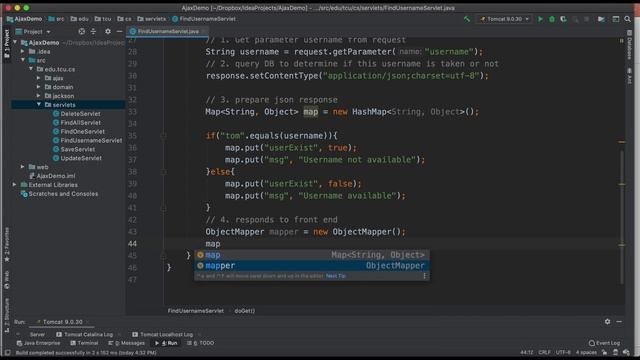This screenshot has height=360, width=640.
Task: Select FindUsernameServlet in the project tree
Action: pos(87,140)
